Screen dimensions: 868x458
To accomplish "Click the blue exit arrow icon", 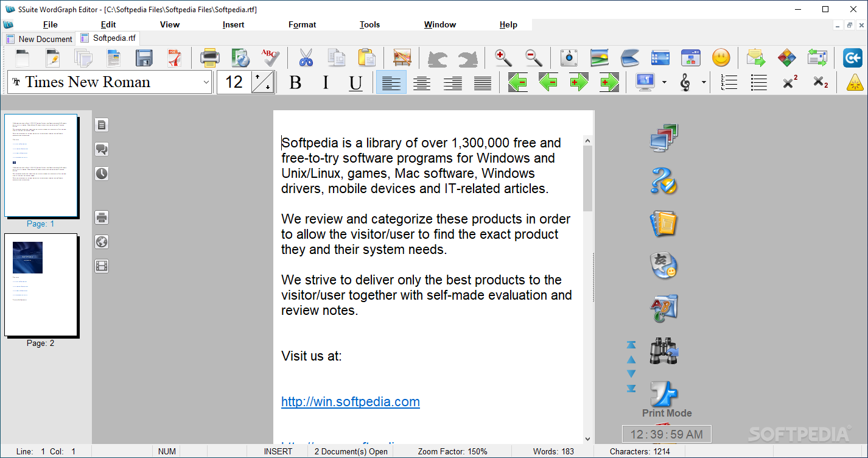I will coord(852,58).
